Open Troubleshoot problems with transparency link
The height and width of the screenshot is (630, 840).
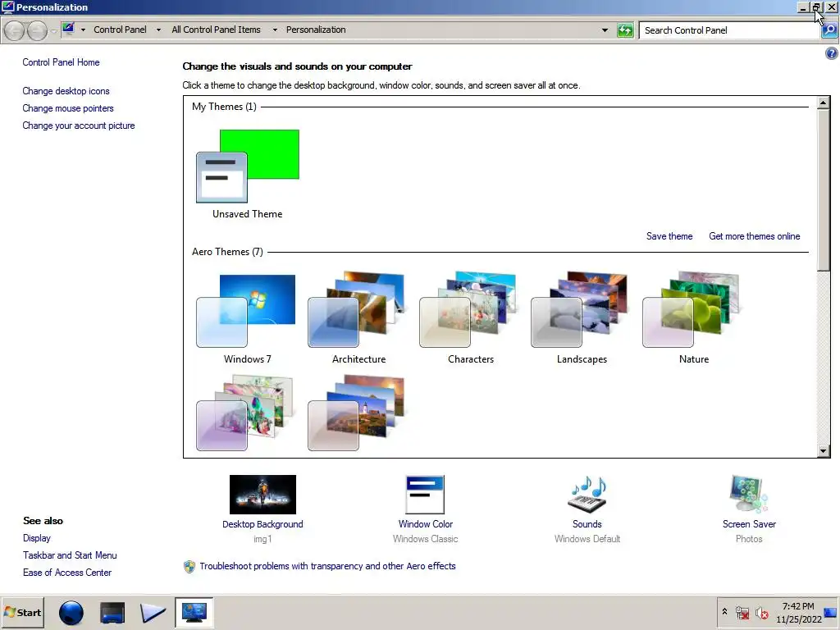tap(327, 566)
